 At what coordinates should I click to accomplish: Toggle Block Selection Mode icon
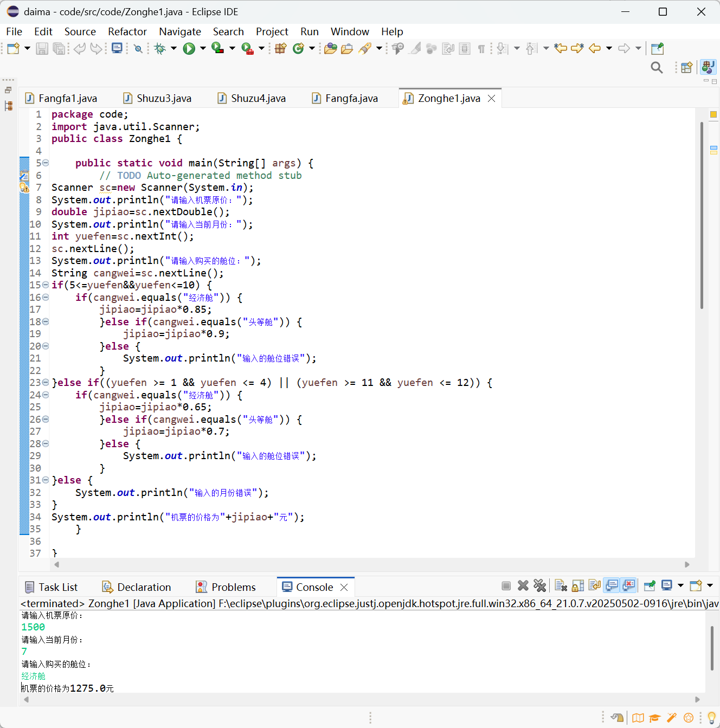(x=465, y=49)
